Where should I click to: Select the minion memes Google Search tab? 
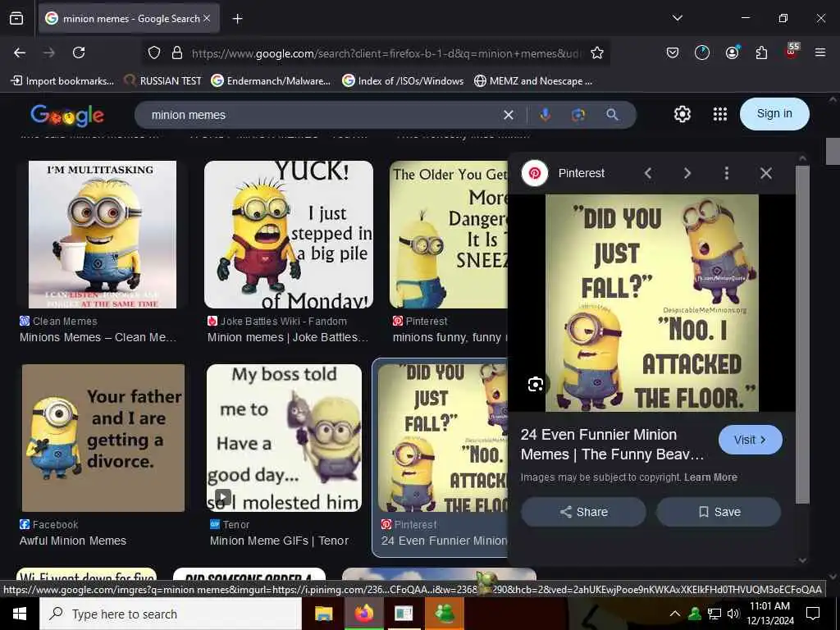pyautogui.click(x=129, y=19)
